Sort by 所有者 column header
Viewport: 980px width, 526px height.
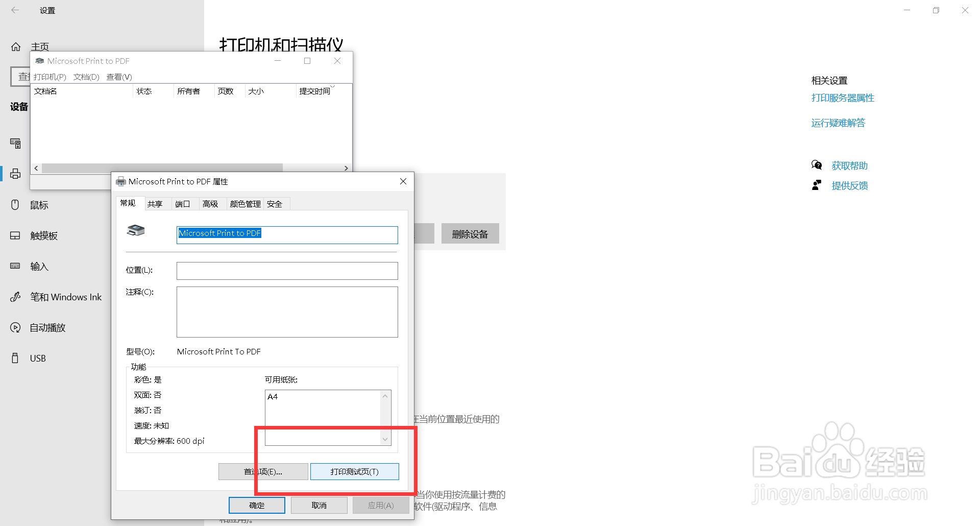(x=194, y=91)
